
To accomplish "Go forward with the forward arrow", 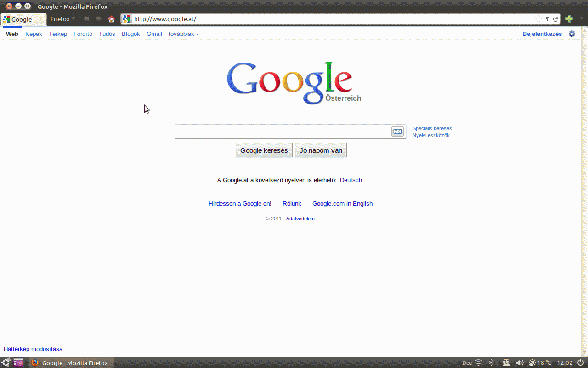I will point(98,19).
